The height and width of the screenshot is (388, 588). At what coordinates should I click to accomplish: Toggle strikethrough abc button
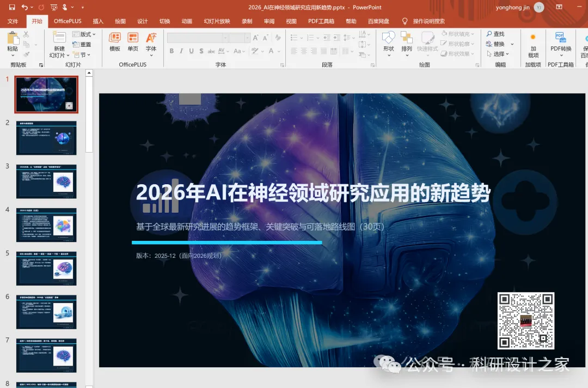(211, 51)
